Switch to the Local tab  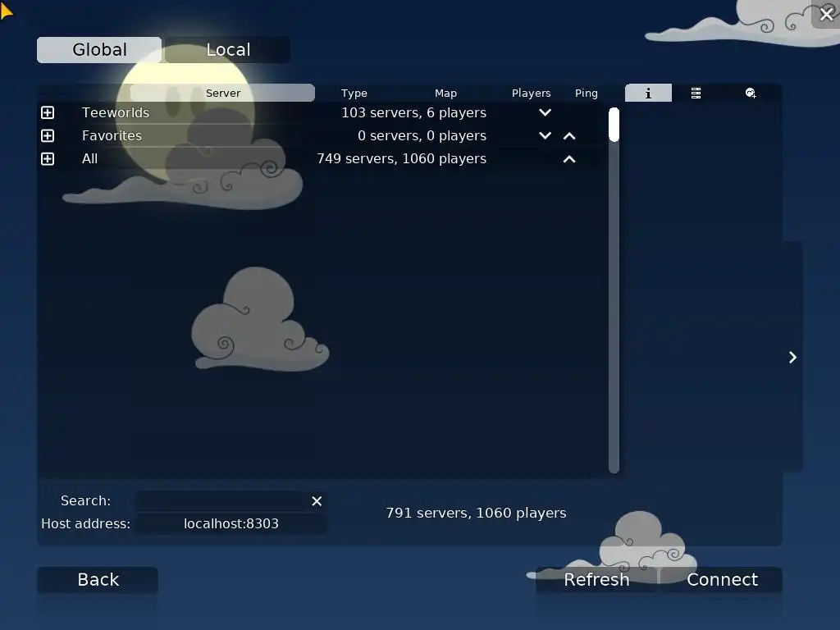click(x=228, y=50)
